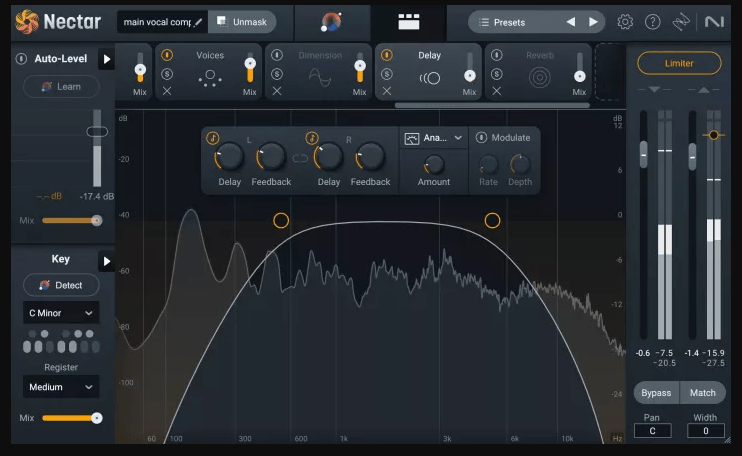742x456 pixels.
Task: Toggle the Limiter on or off
Action: pyautogui.click(x=679, y=63)
